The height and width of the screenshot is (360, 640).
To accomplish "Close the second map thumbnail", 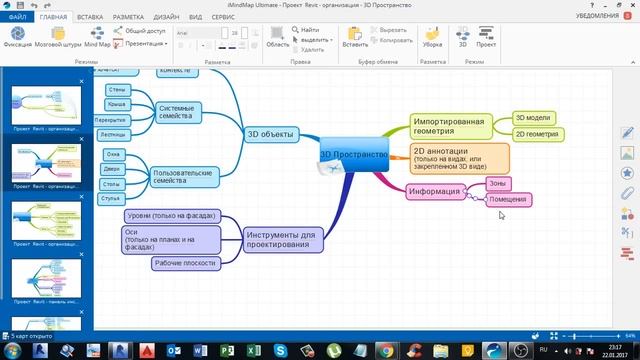I will point(82,139).
